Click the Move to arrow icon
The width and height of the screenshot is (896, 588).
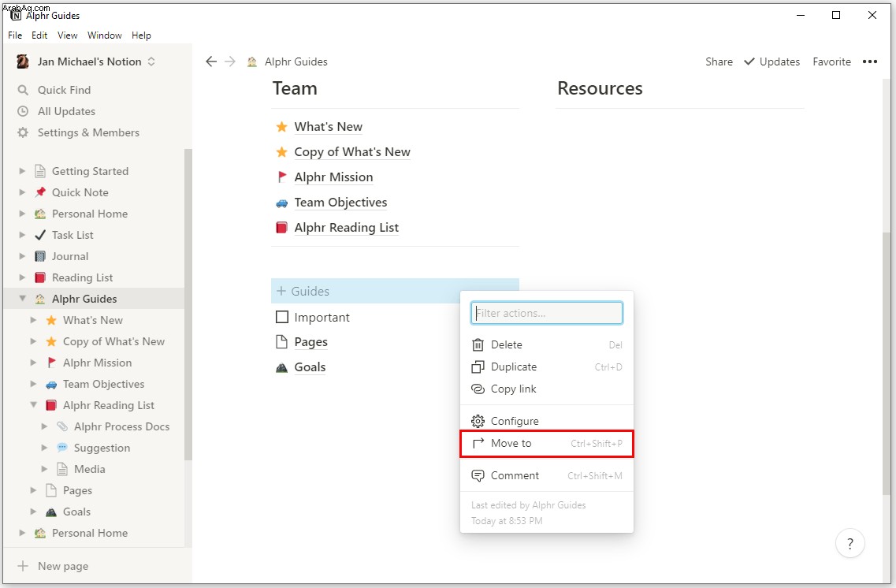point(478,443)
